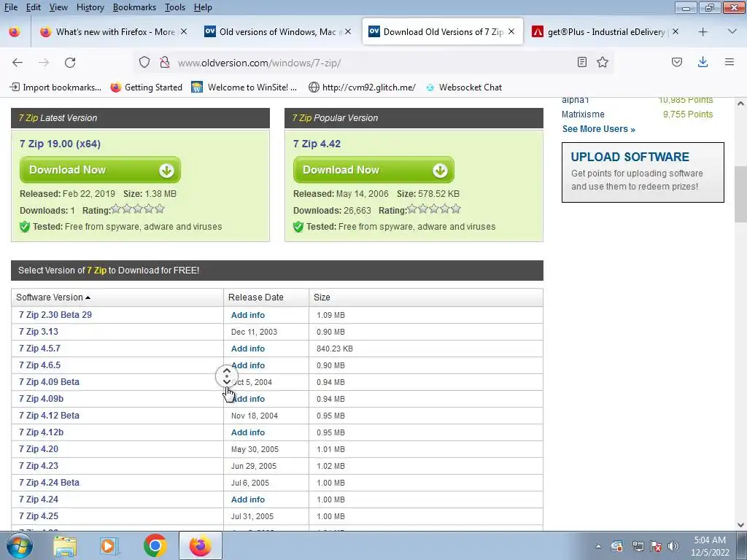Open Windows Explorer from taskbar
Screen dimensions: 747x560
pyautogui.click(x=65, y=545)
